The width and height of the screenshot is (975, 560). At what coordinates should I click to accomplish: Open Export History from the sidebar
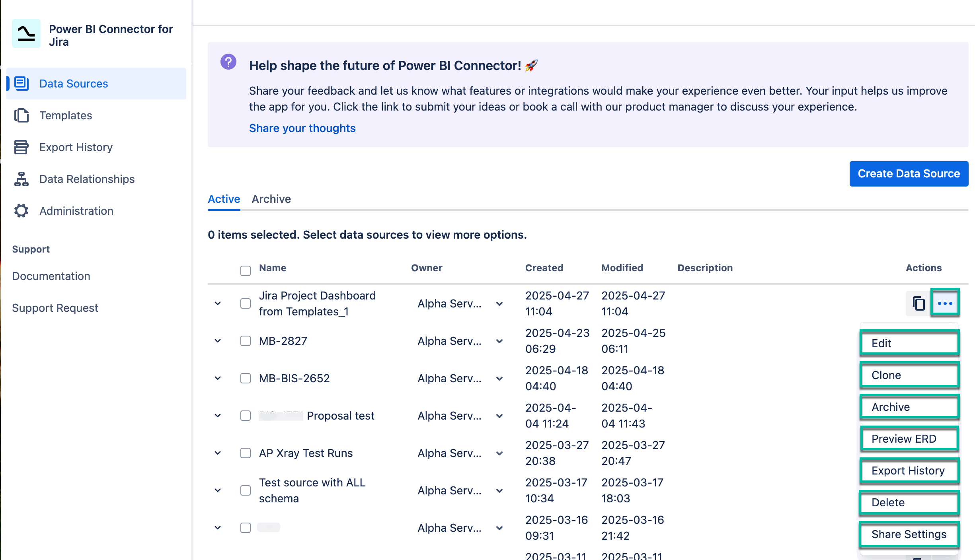pyautogui.click(x=76, y=147)
